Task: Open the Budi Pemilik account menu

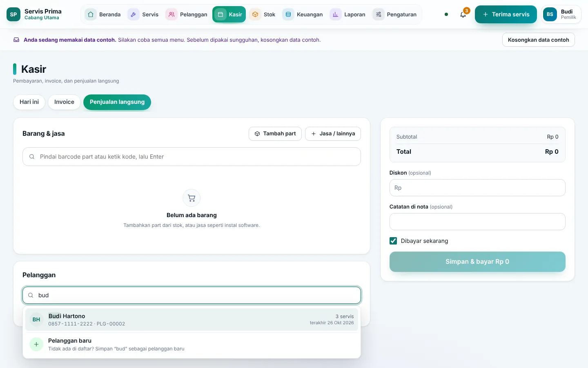Action: pyautogui.click(x=561, y=14)
